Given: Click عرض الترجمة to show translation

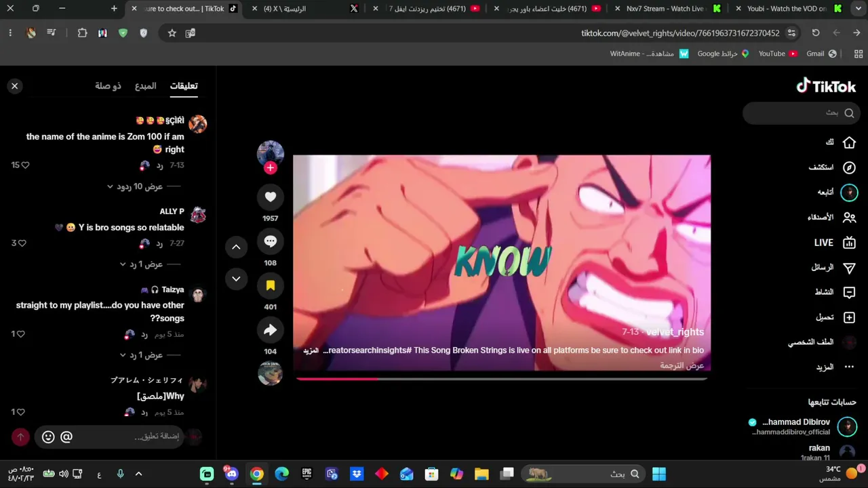Looking at the screenshot, I should [682, 365].
